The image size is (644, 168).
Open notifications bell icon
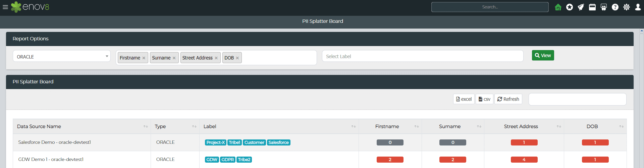(x=581, y=7)
